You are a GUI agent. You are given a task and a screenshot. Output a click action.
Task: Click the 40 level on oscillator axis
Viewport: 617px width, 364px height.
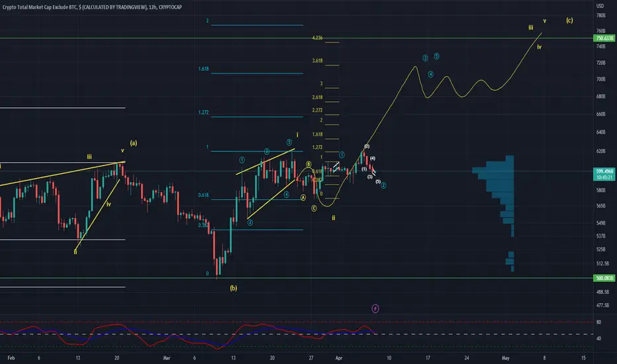tap(598, 338)
